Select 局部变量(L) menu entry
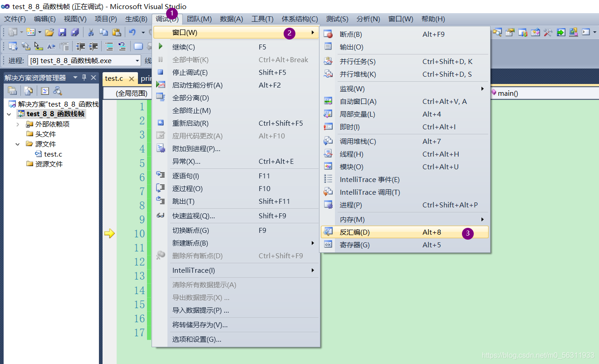The image size is (599, 364). (405, 114)
